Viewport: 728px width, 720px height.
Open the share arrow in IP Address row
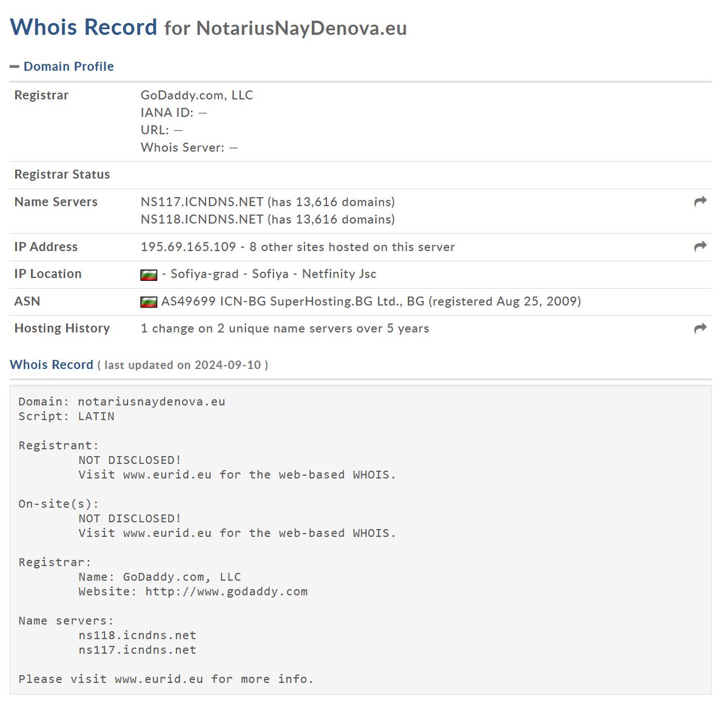(700, 247)
